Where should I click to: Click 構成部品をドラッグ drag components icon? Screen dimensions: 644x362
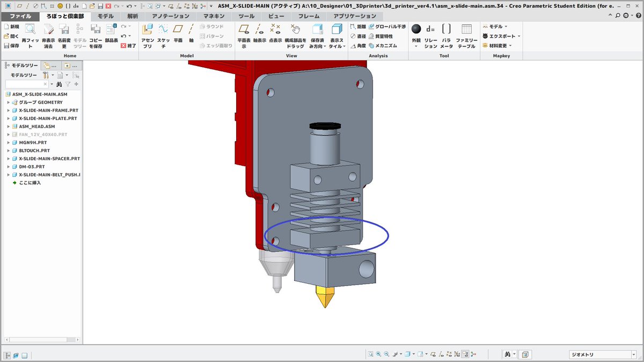(295, 29)
